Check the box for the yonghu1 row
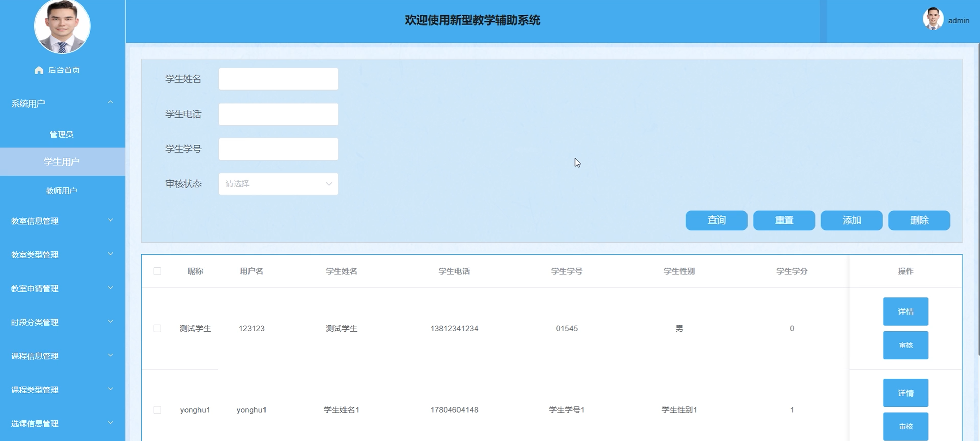The height and width of the screenshot is (441, 980). coord(157,410)
